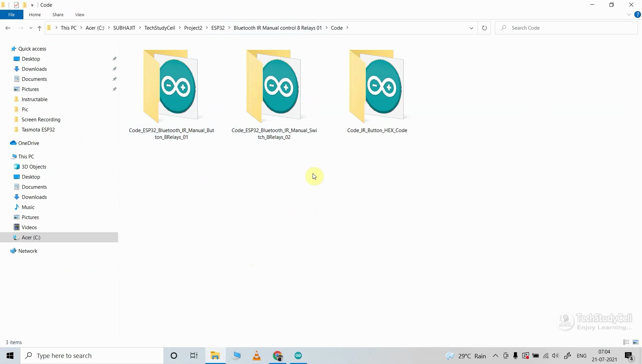
Task: Click the taskbar search box
Action: point(92,356)
